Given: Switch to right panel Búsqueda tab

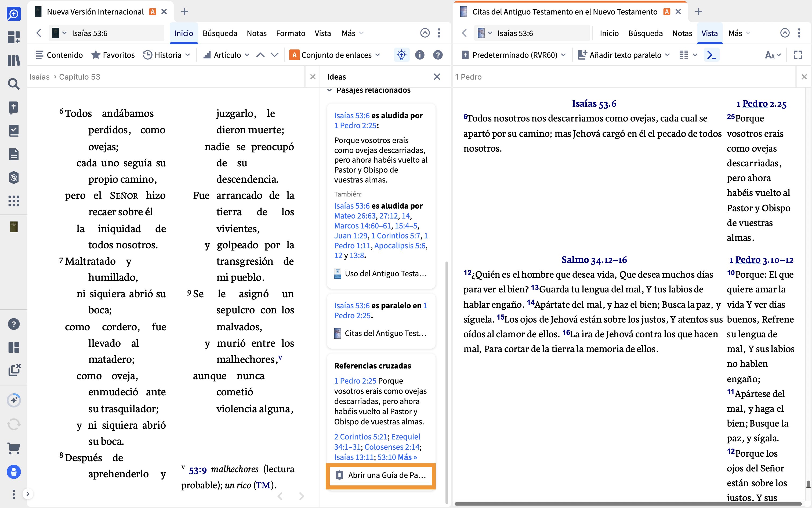Looking at the screenshot, I should point(645,33).
